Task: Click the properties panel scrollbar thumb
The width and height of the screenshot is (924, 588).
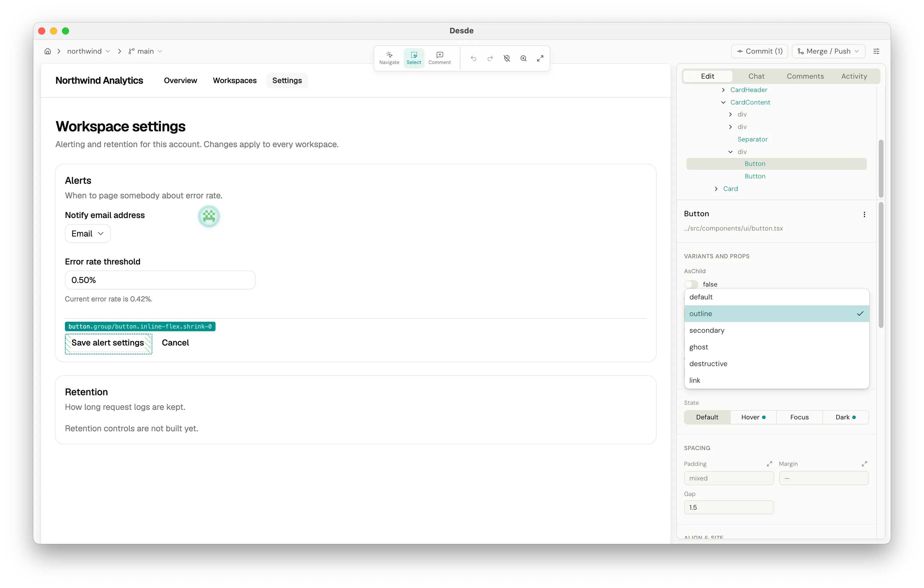Action: (x=881, y=265)
